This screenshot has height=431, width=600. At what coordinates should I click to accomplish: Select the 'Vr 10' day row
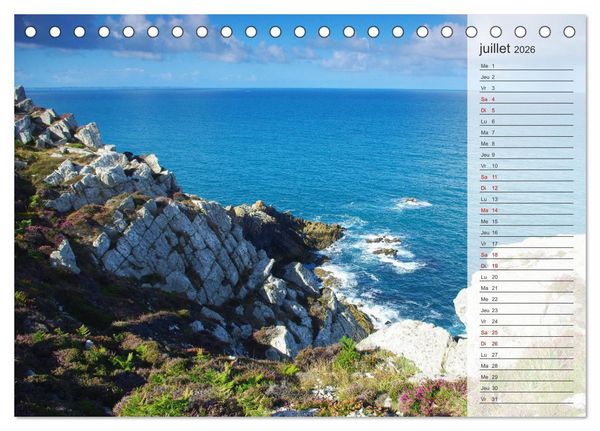coord(527,166)
